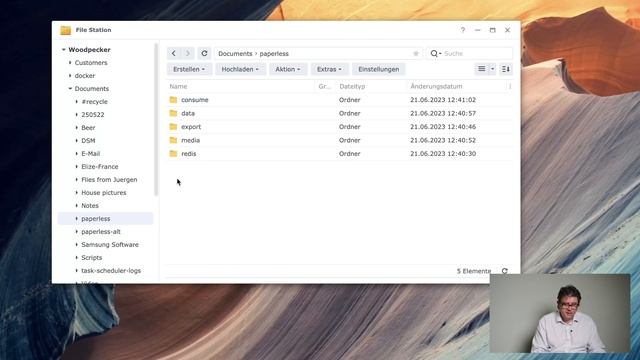
Task: Open column options menu at header end
Action: (x=510, y=87)
